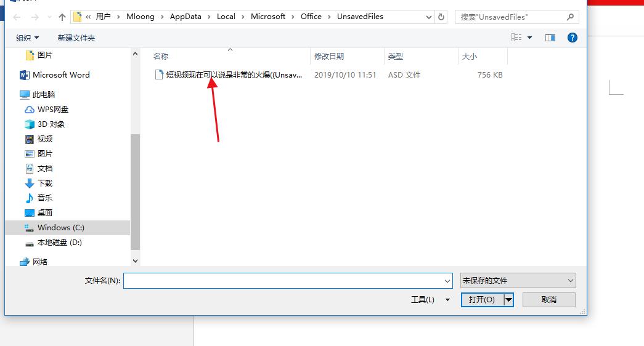Click the 下载 download arrow icon
This screenshot has height=346, width=644.
(29, 183)
